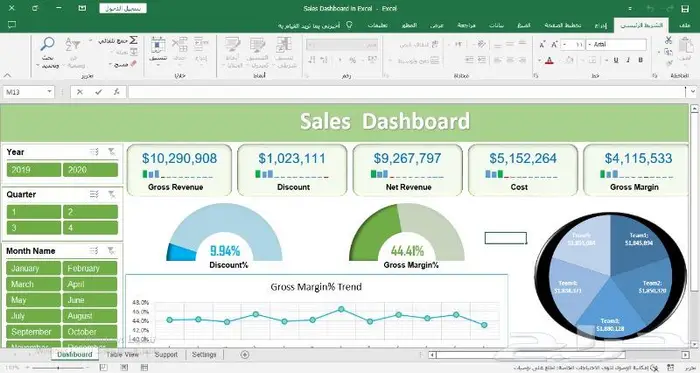
Task: Click the insert function fx icon
Action: point(117,92)
